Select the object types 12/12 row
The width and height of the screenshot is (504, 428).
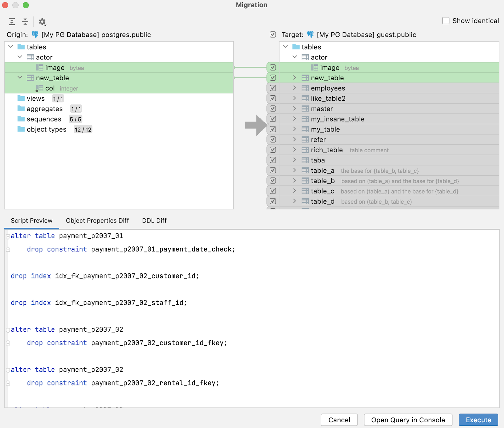[x=119, y=129]
